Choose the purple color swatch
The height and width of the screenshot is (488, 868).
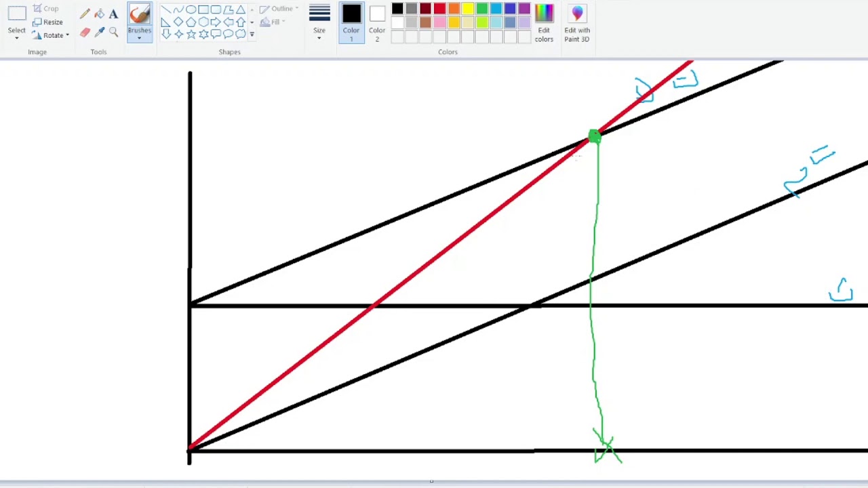click(x=524, y=8)
